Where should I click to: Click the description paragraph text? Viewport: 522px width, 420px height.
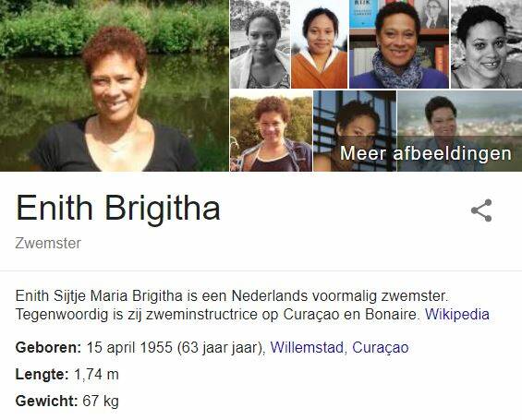pos(252,305)
